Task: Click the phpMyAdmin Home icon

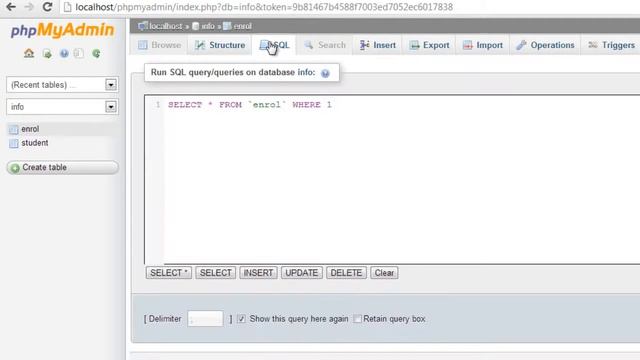Action: [29, 53]
